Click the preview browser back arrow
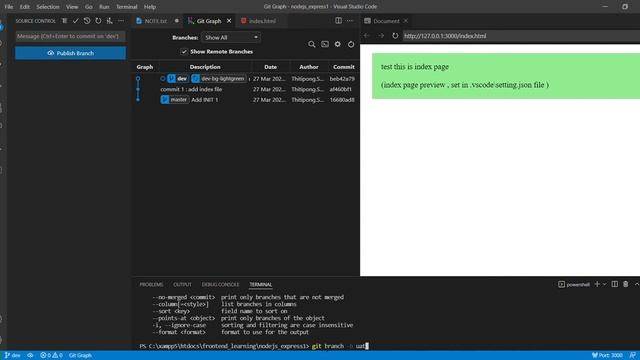The image size is (640, 360). [x=367, y=36]
